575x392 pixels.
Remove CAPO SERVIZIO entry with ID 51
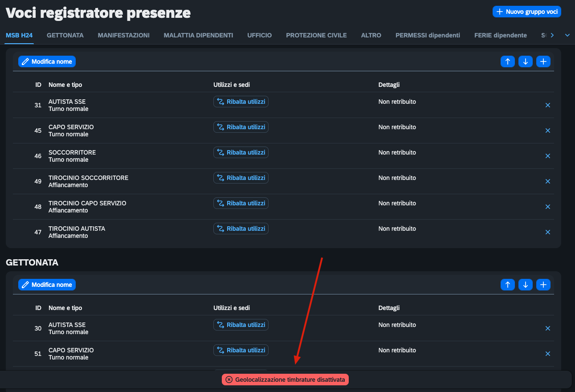pyautogui.click(x=548, y=354)
